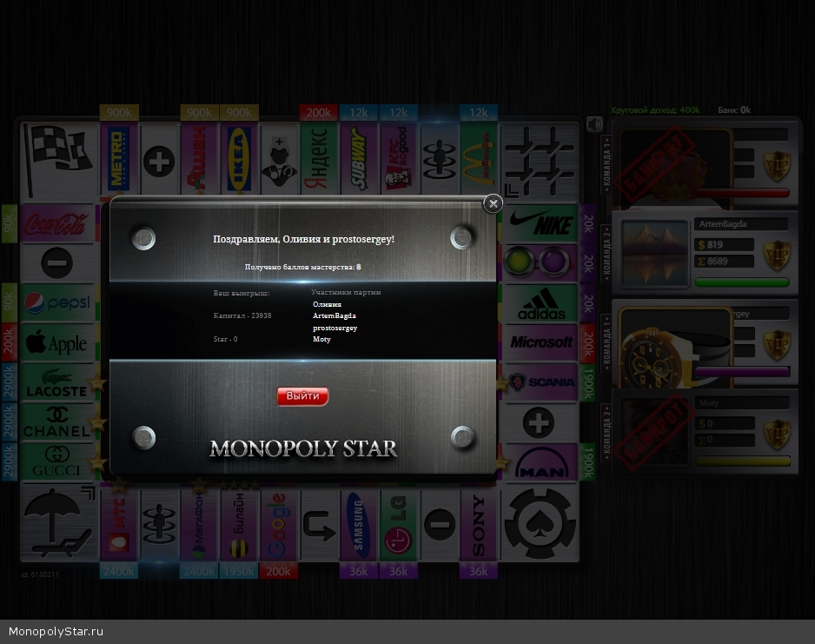Select the Subway board cell

pos(359,160)
